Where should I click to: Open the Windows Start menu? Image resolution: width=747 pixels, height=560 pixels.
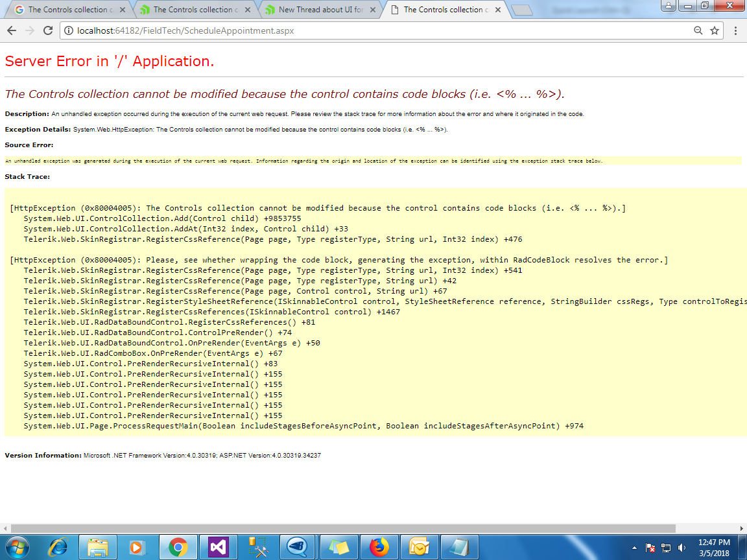coord(17,548)
